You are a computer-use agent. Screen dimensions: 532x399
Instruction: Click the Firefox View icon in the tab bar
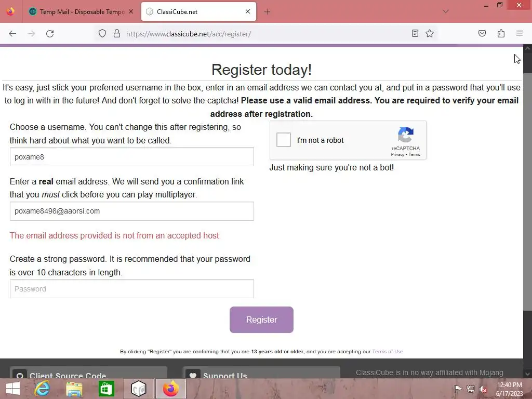point(10,11)
